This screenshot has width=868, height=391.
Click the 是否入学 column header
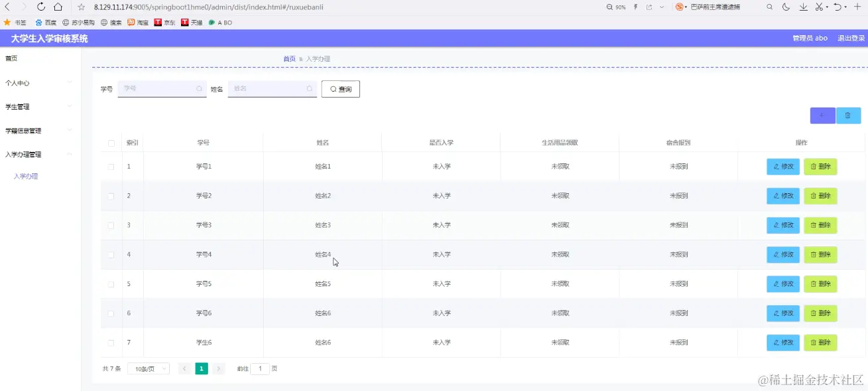pos(441,143)
